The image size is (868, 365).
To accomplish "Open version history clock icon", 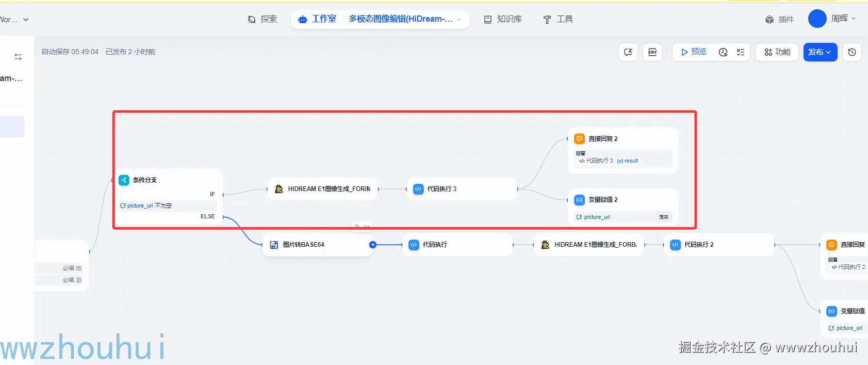I will 852,52.
